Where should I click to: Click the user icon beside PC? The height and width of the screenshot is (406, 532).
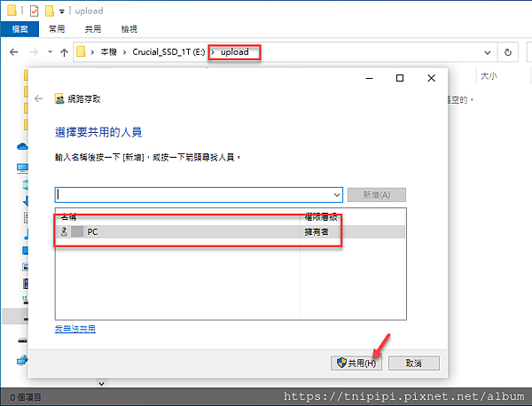click(x=64, y=231)
